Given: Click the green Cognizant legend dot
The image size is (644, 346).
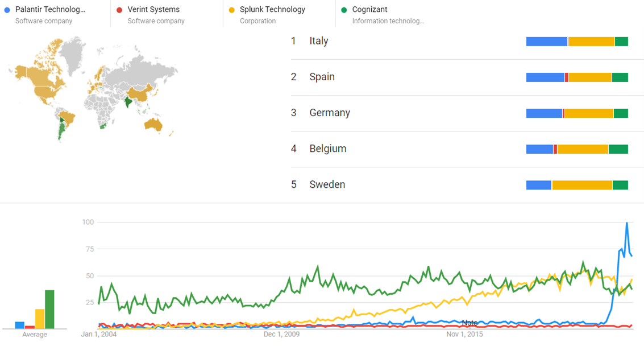Looking at the screenshot, I should (x=344, y=10).
